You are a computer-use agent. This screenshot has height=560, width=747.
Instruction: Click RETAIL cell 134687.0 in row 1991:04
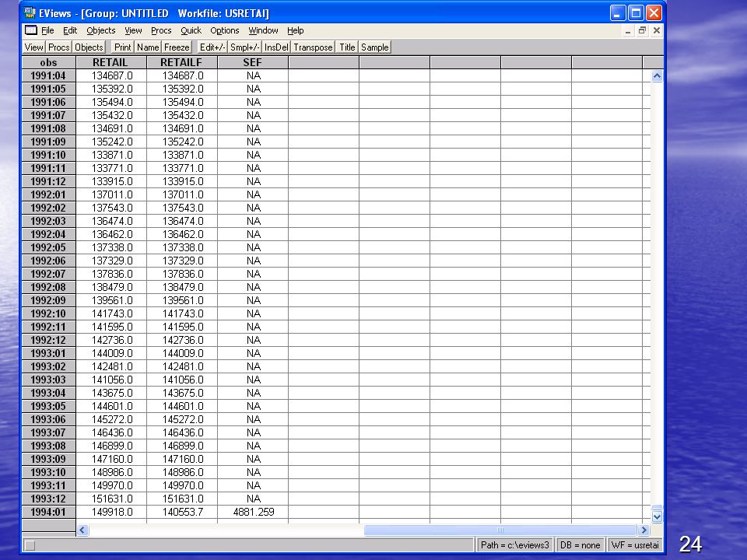(x=111, y=75)
